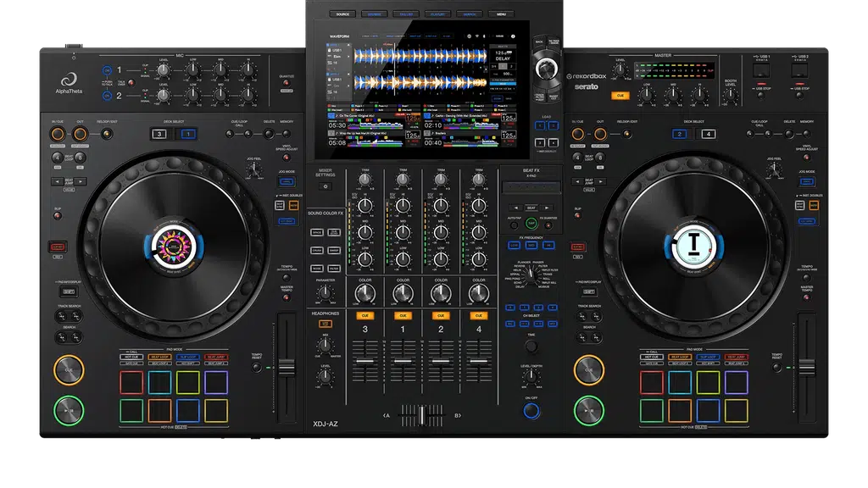
Task: Set loop out with left deck OUT button
Action: (x=81, y=134)
